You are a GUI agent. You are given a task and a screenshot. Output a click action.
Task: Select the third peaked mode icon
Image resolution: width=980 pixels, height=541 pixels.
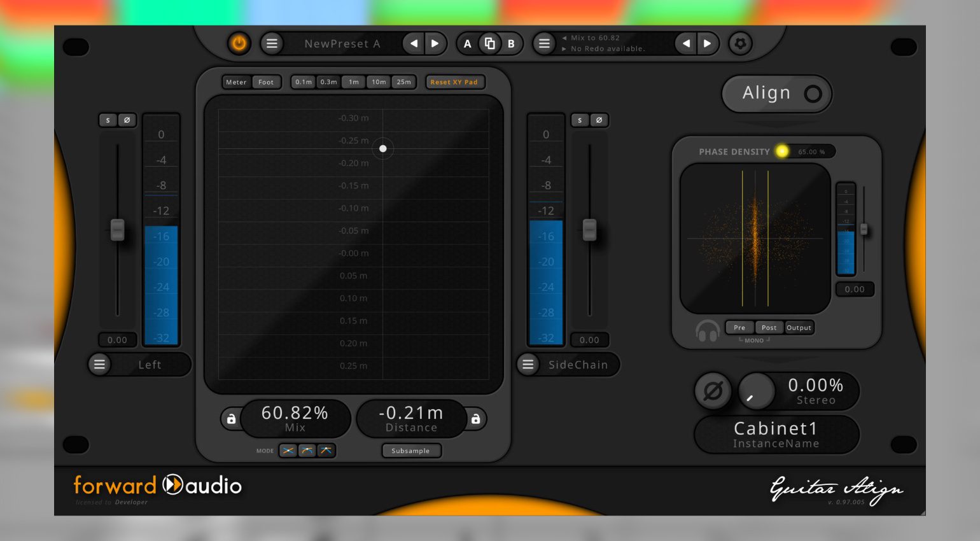[326, 451]
